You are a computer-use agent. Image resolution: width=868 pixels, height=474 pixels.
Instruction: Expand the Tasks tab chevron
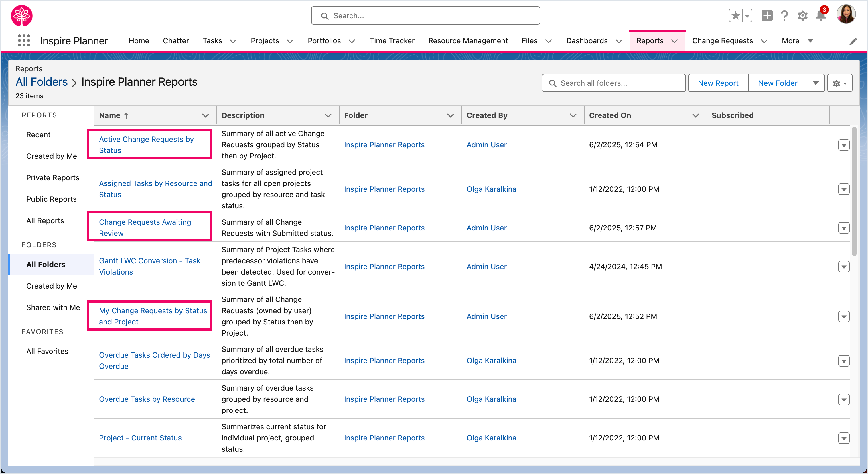click(x=233, y=41)
